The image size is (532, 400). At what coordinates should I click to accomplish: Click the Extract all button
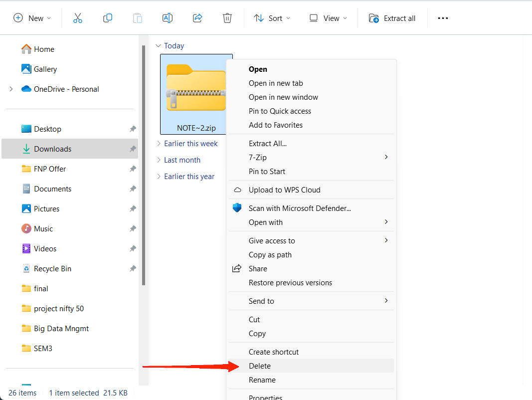click(x=392, y=18)
